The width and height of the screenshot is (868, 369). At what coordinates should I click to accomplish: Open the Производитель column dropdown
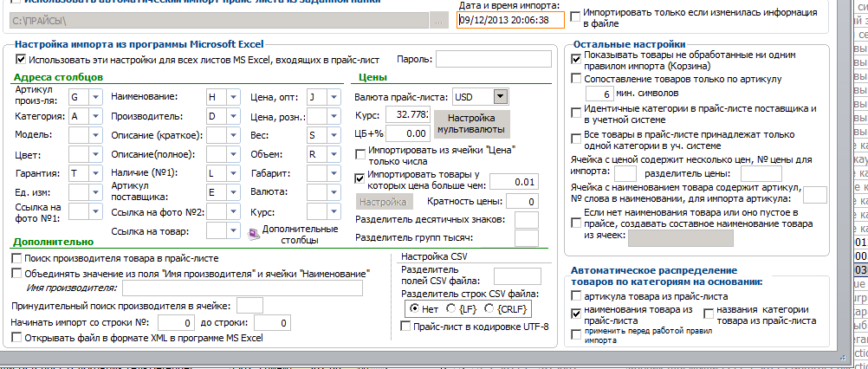tap(234, 116)
